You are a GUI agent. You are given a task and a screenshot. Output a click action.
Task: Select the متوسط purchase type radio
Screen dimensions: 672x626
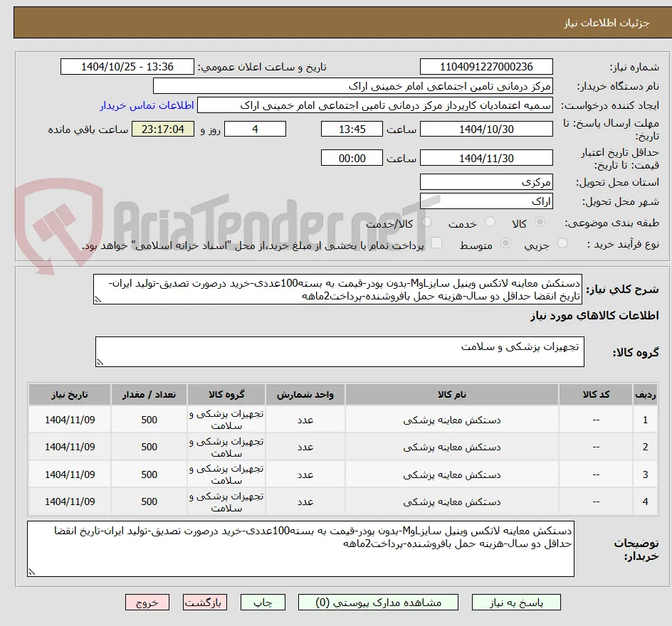tap(505, 243)
